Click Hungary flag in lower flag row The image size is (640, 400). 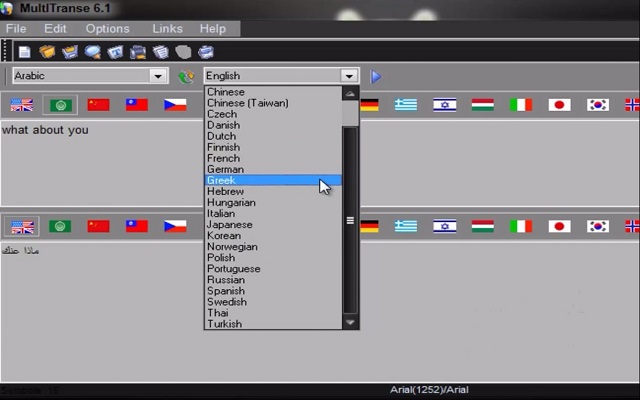[x=483, y=226]
